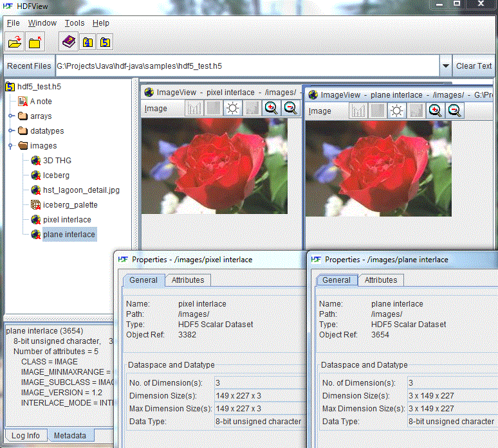Collapse the images group in tree
This screenshot has width=498, height=448.
(x=11, y=146)
